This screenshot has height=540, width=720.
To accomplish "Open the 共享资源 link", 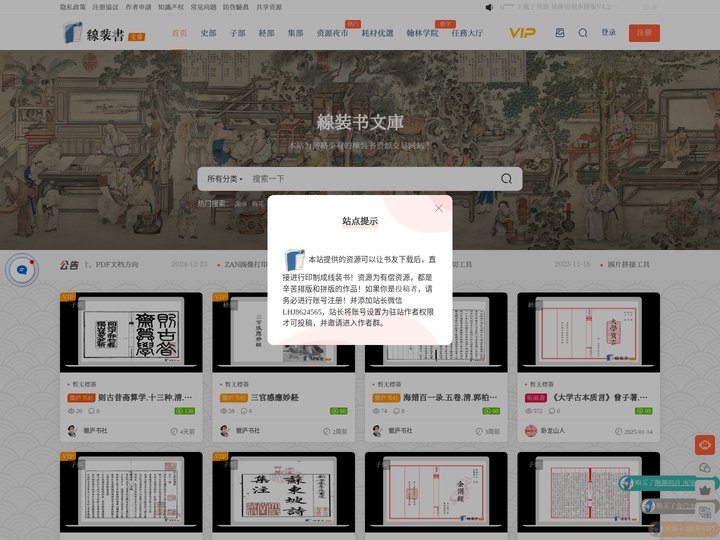I will click(x=269, y=7).
